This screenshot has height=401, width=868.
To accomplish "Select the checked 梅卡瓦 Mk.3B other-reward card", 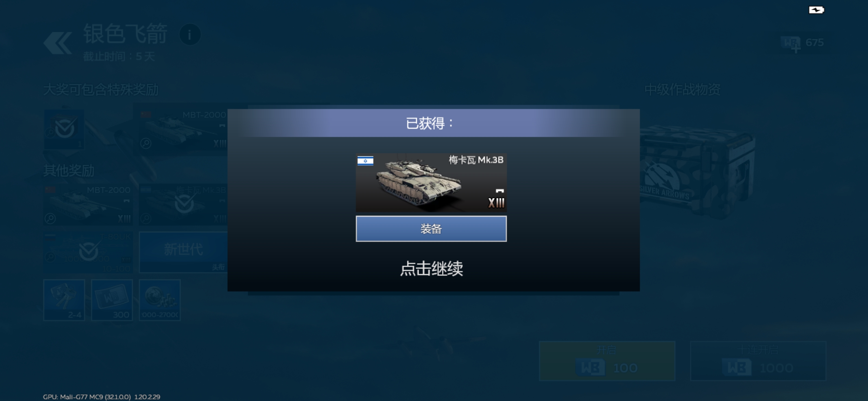I will [x=183, y=204].
